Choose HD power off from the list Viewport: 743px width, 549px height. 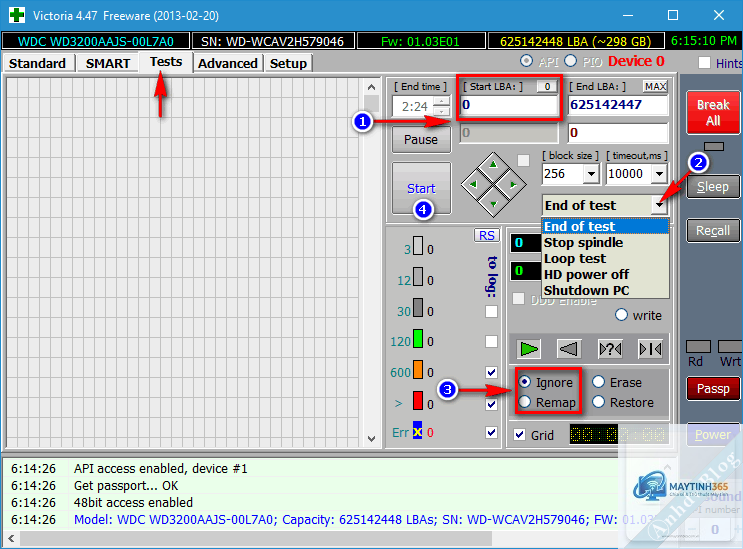click(605, 275)
